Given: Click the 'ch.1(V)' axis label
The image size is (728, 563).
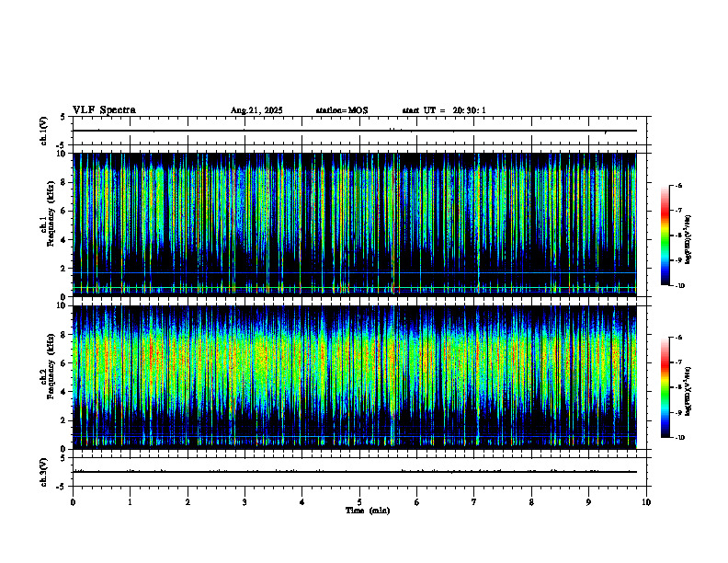Looking at the screenshot, I should tap(44, 131).
